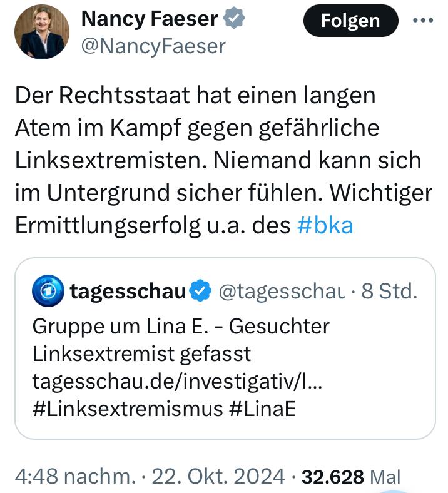Click the Nancy Faeser display name

pos(150,18)
